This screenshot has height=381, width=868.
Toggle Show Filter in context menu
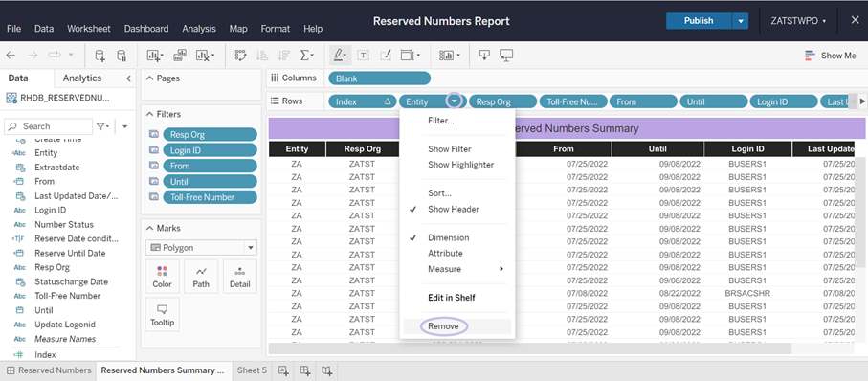(x=450, y=149)
